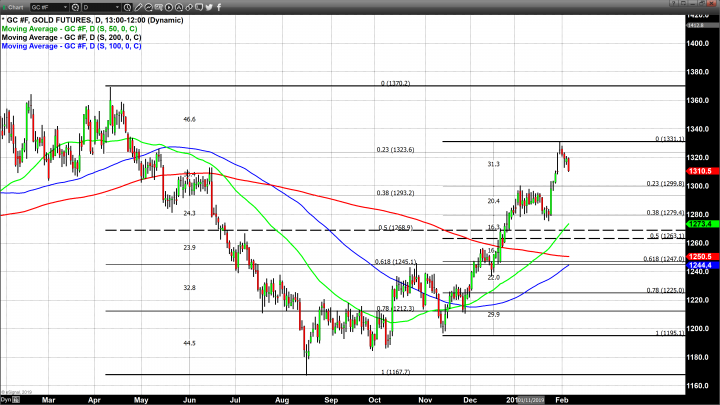Click the 0.618 (1245.1) Fibonacci label

(x=395, y=261)
